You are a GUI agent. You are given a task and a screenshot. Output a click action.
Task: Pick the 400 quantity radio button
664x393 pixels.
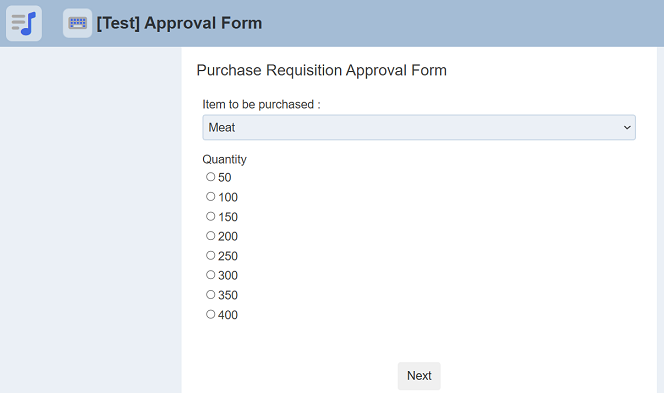tap(210, 314)
